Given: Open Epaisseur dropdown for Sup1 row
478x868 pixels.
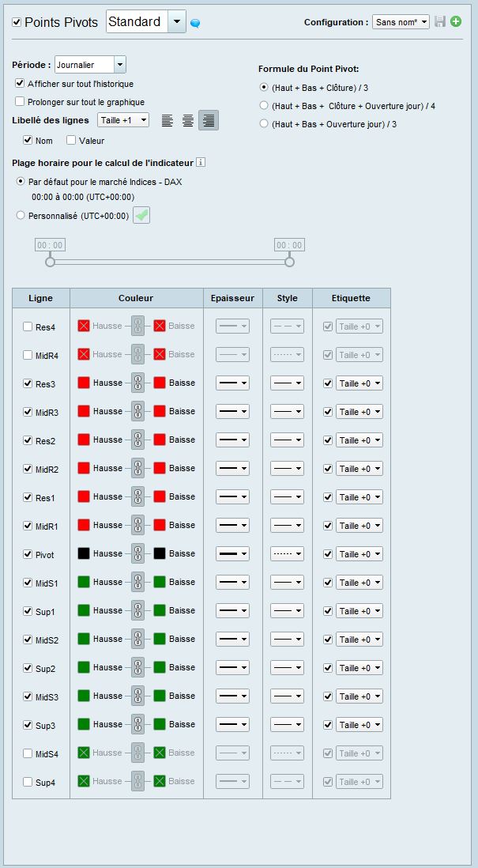Looking at the screenshot, I should point(232,610).
